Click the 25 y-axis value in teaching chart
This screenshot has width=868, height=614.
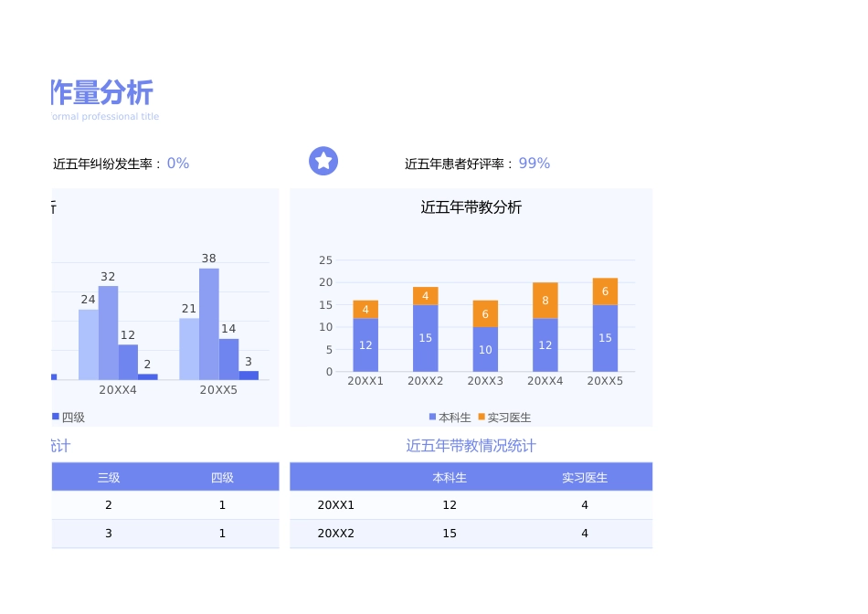325,260
